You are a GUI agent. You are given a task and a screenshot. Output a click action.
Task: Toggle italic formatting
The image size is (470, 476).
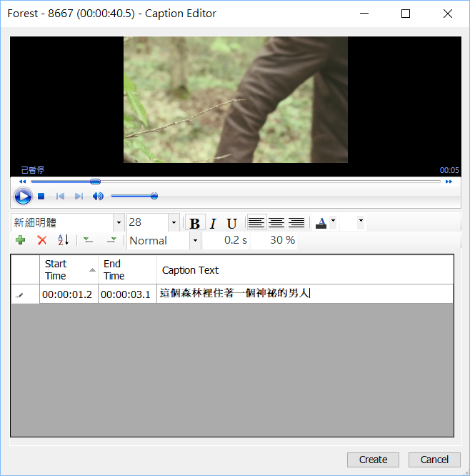[x=213, y=223]
